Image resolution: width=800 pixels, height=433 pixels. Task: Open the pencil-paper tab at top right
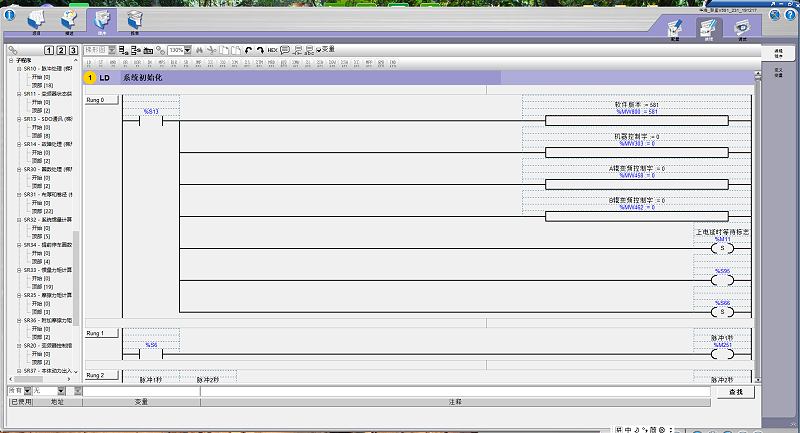pos(675,29)
